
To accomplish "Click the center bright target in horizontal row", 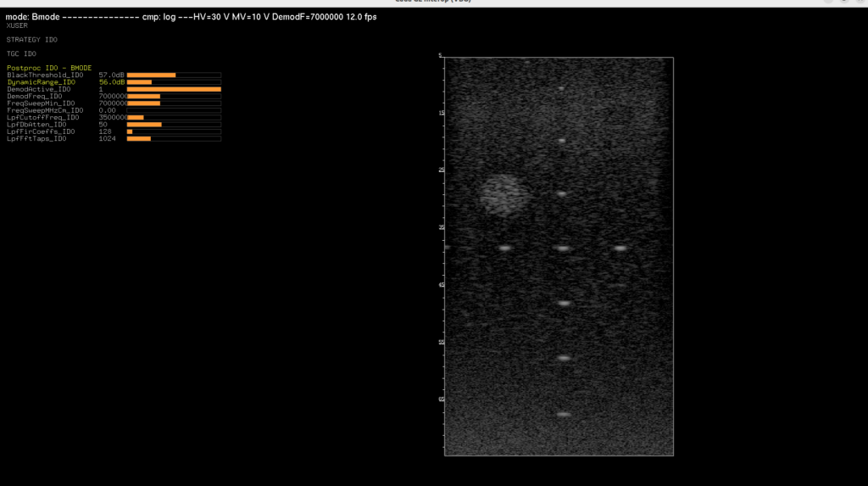I will (x=563, y=249).
